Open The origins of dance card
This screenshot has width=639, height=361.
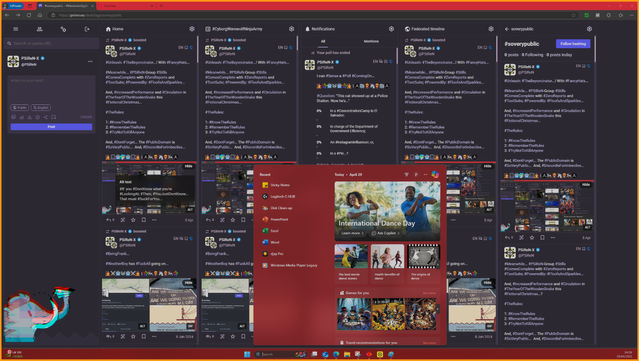(423, 263)
